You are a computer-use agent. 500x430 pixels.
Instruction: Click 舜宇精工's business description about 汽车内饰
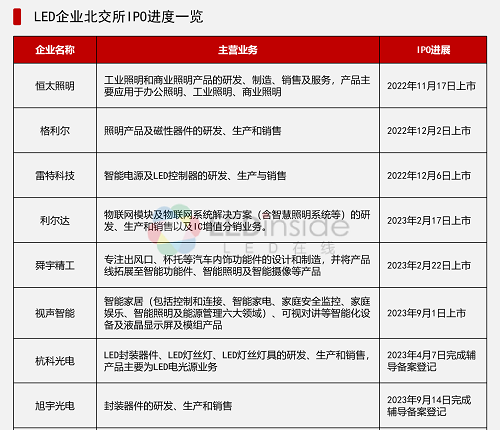237,265
